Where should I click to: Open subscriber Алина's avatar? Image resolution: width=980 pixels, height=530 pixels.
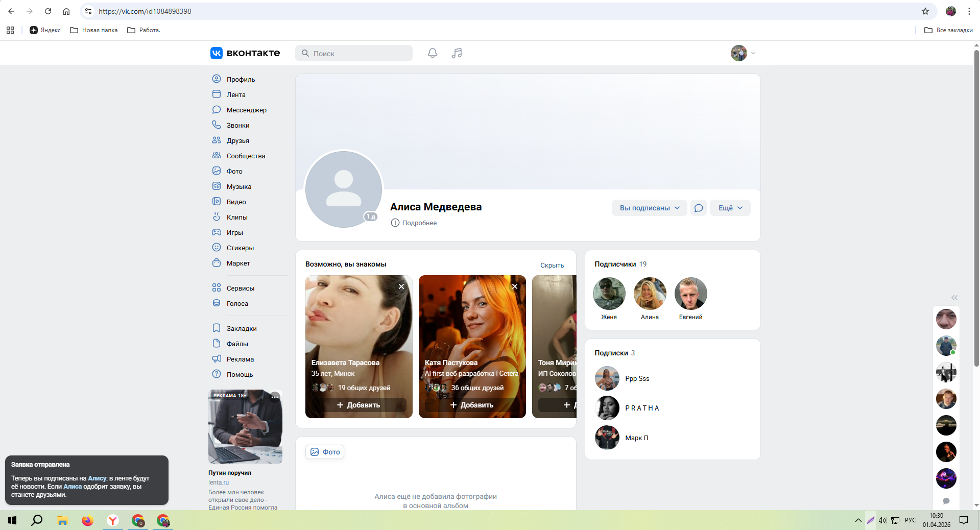(650, 294)
